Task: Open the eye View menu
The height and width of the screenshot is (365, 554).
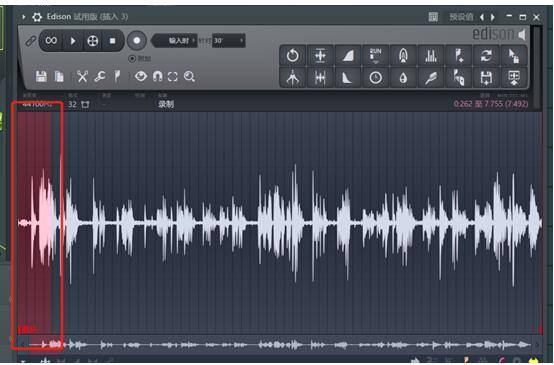Action: [141, 76]
